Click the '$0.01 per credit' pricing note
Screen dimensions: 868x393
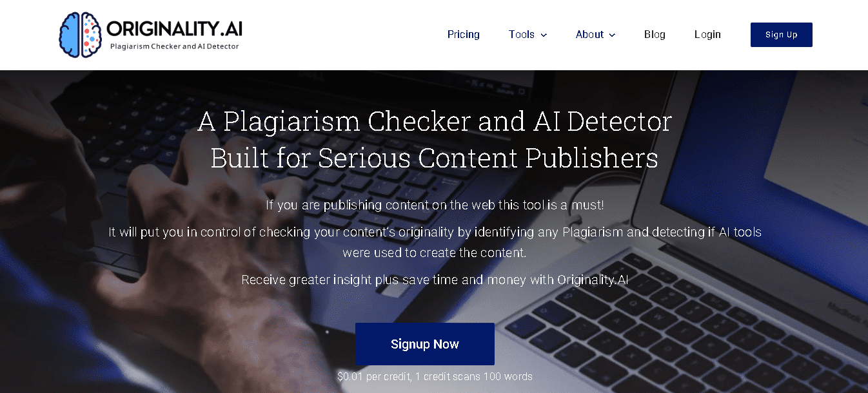tap(435, 376)
